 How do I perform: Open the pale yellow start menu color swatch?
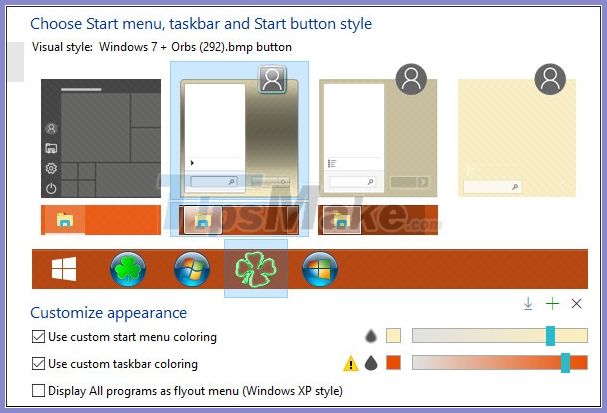(x=393, y=336)
